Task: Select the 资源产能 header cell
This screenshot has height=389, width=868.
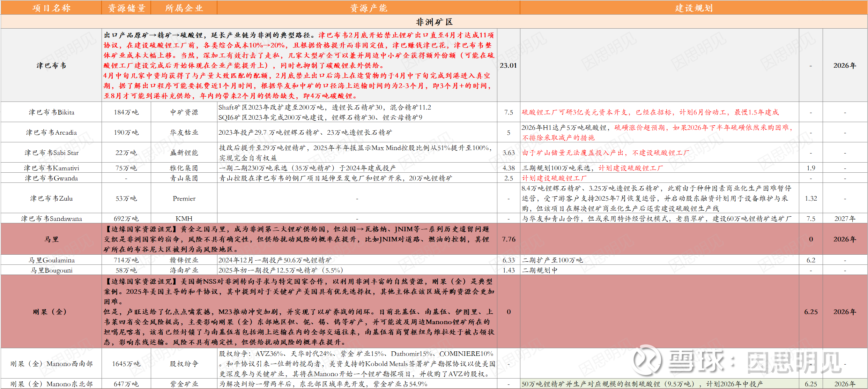Action: [369, 8]
